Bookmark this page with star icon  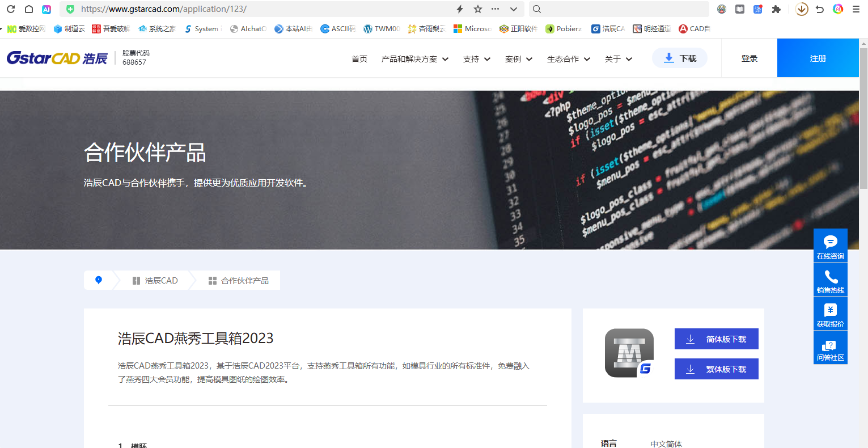[x=478, y=9]
